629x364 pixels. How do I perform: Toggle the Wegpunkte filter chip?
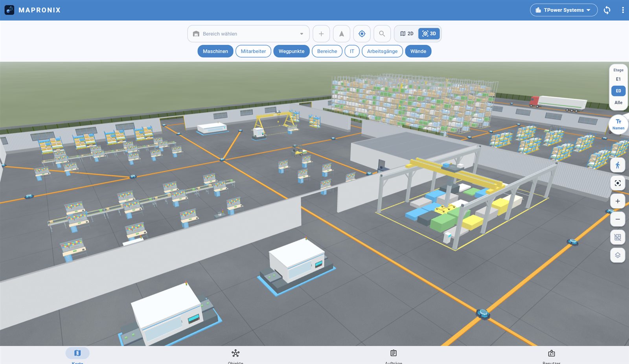[291, 51]
